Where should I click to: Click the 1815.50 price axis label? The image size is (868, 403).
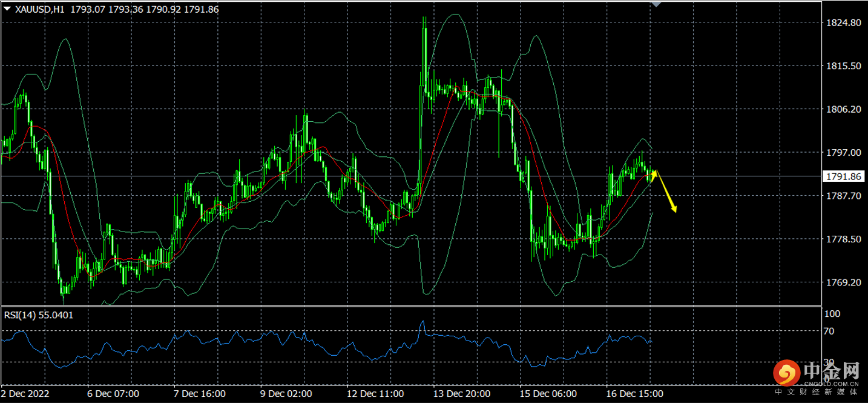843,66
